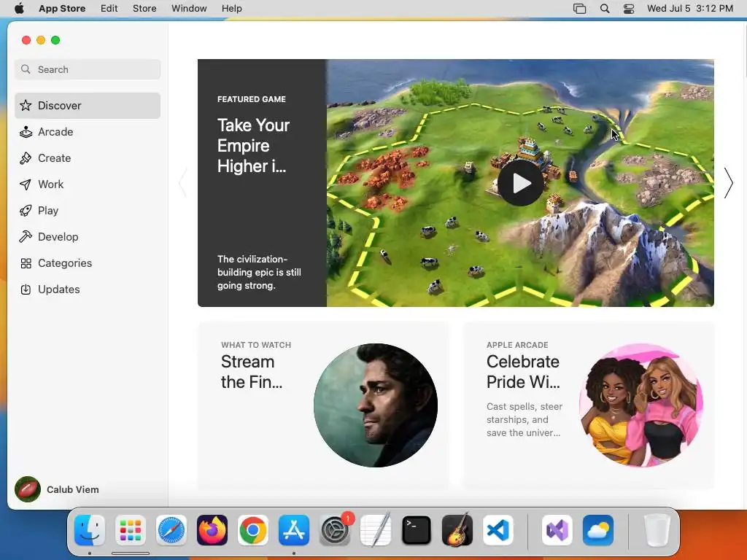Click the FEATURED GAME label
747x560 pixels.
[x=252, y=99]
